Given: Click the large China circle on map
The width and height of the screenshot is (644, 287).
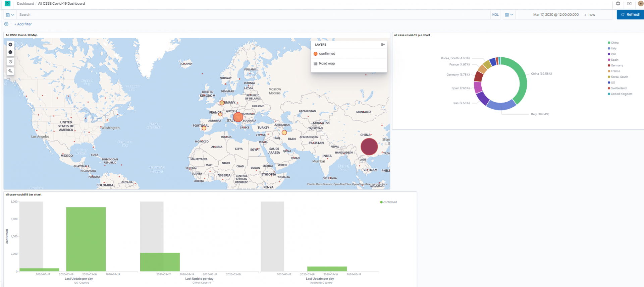Looking at the screenshot, I should click(369, 147).
